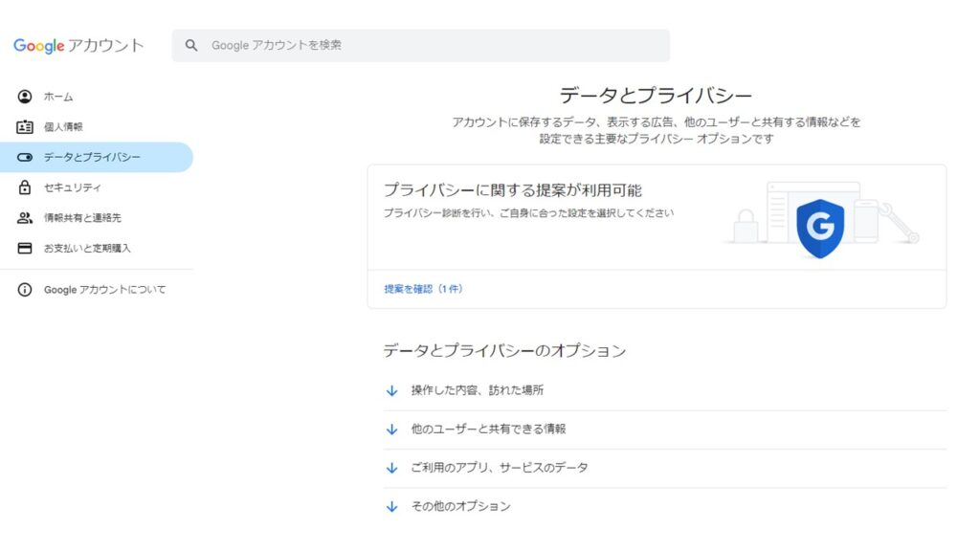The height and width of the screenshot is (551, 980).
Task: Click the データとプライバシーのオプション heading
Action: tap(504, 350)
